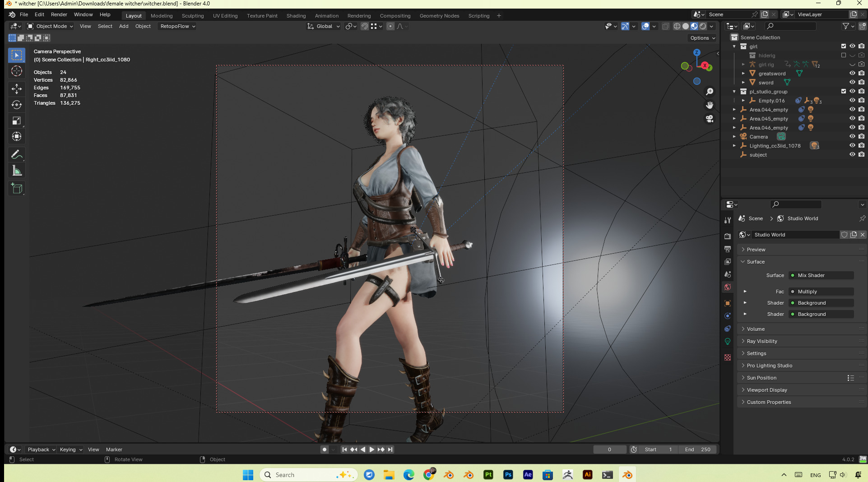Expand the Empty.016 tree item

tap(743, 101)
